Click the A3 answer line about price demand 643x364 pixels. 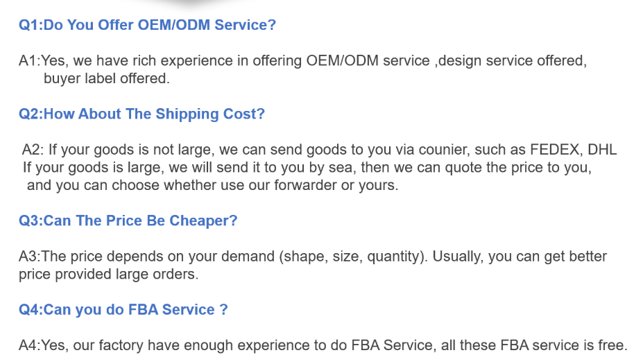tap(312, 257)
